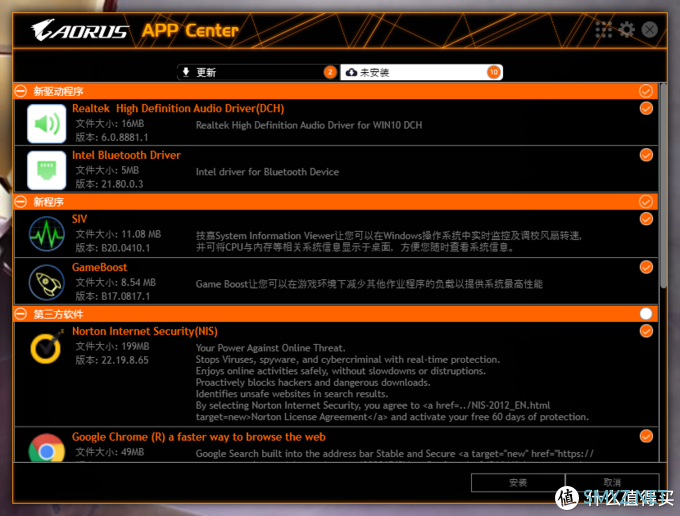
Task: Click the 取消 cancel button
Action: (612, 483)
